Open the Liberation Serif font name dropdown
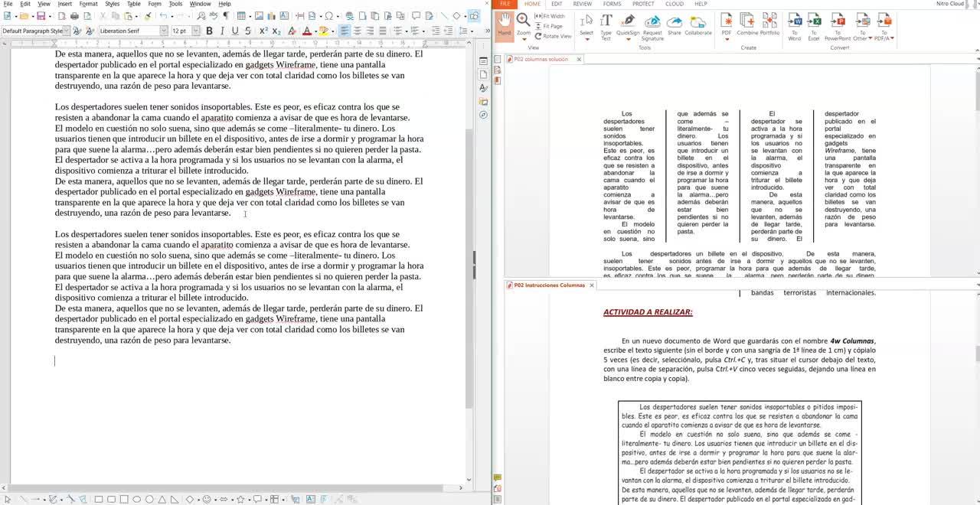980x505 pixels. 164,31
